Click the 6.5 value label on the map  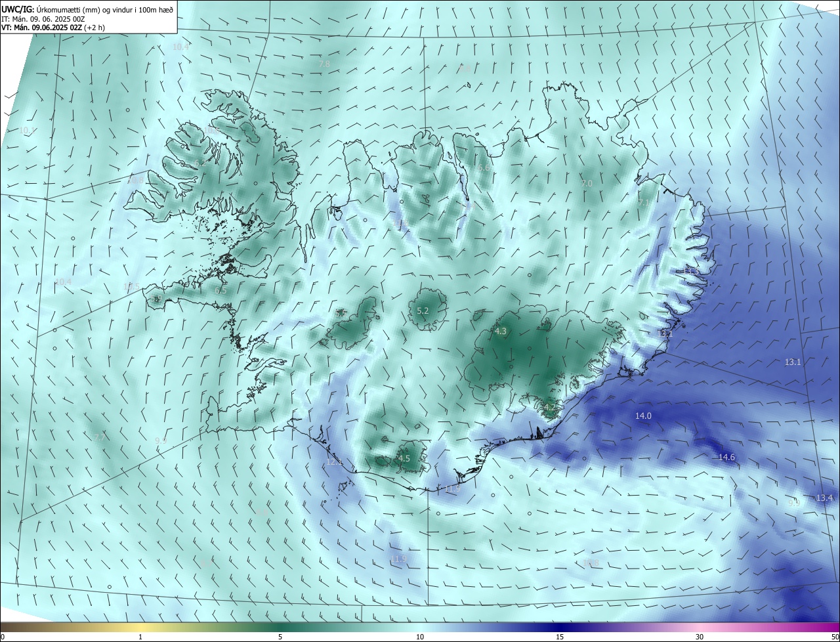click(220, 290)
